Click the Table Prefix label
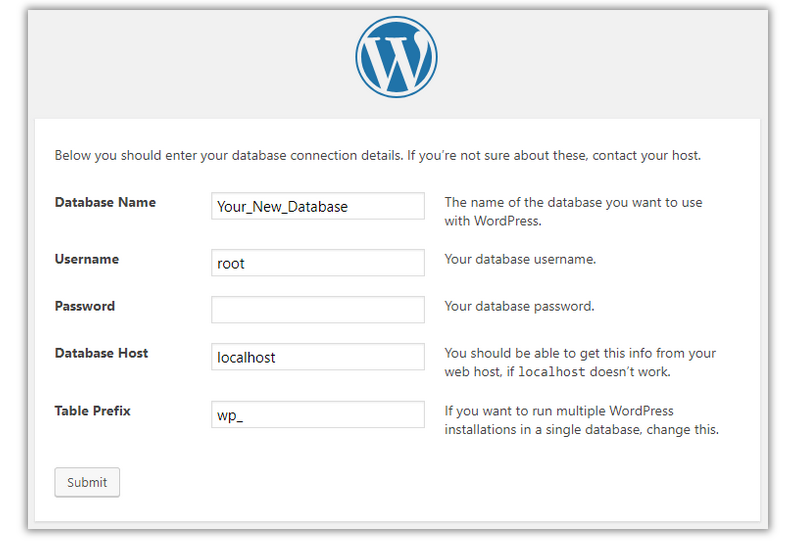Viewport: 793px width, 545px height. click(x=93, y=411)
